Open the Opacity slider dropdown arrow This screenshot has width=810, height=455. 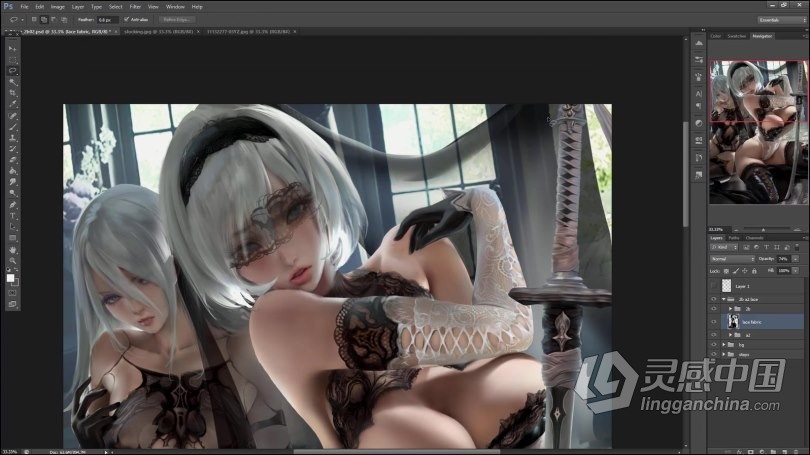click(796, 259)
